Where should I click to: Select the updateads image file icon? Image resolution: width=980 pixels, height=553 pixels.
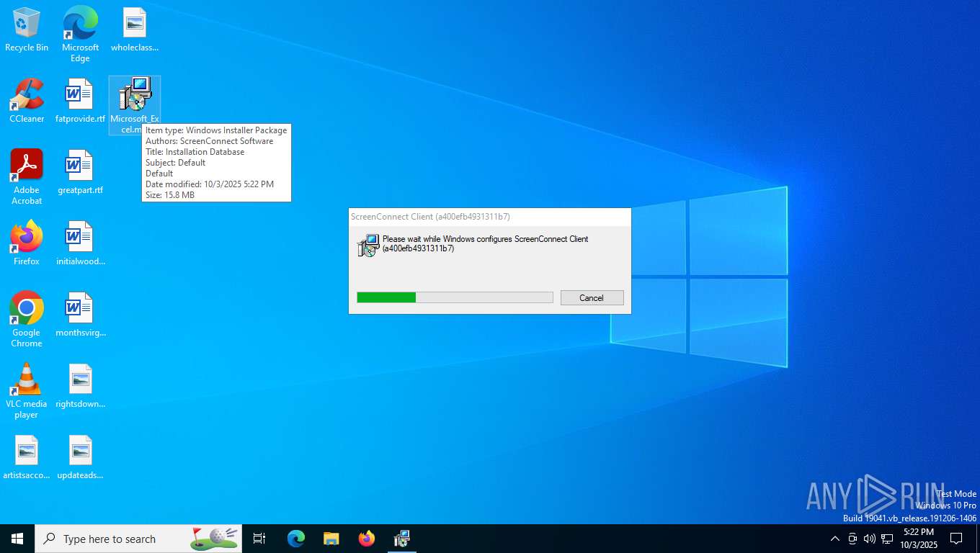(x=80, y=457)
